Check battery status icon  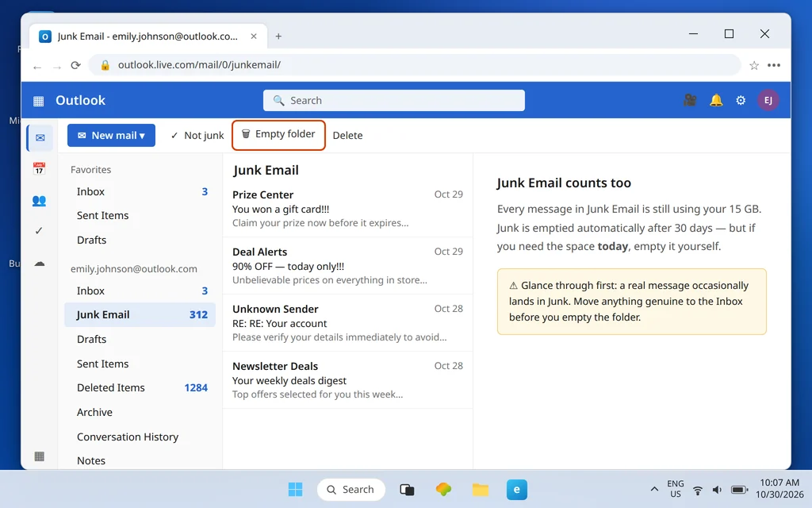point(739,490)
